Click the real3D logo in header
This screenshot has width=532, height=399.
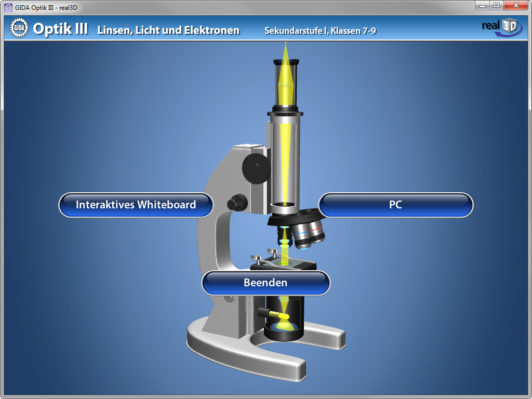click(x=501, y=28)
